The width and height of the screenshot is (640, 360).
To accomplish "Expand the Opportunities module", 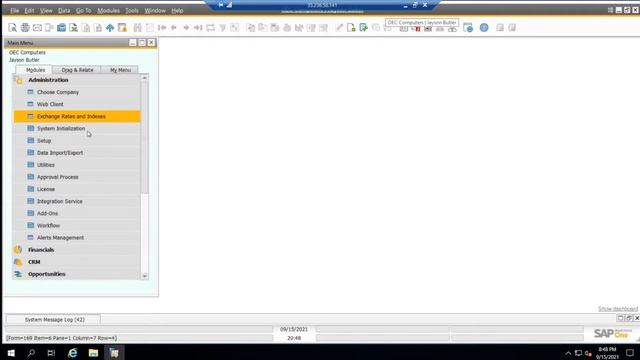I will tap(47, 274).
